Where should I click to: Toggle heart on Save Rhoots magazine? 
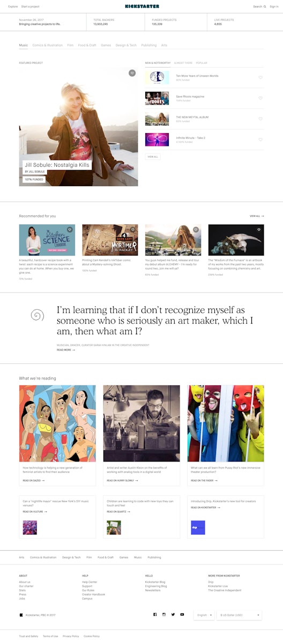pos(260,98)
